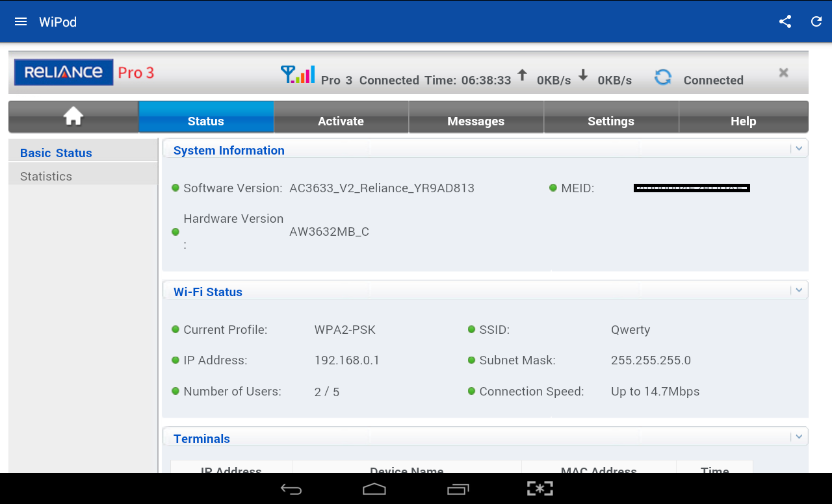The height and width of the screenshot is (504, 832).
Task: Open the Messages tab
Action: [x=476, y=117]
